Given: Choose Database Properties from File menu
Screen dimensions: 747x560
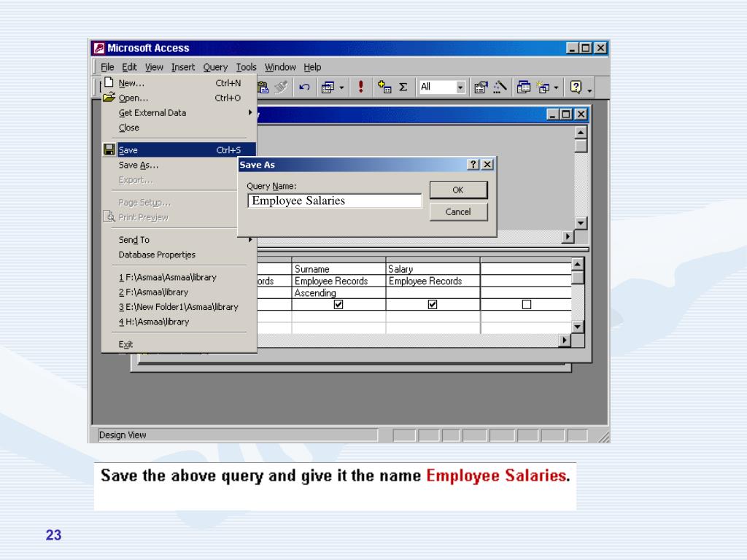Looking at the screenshot, I should tap(179, 254).
